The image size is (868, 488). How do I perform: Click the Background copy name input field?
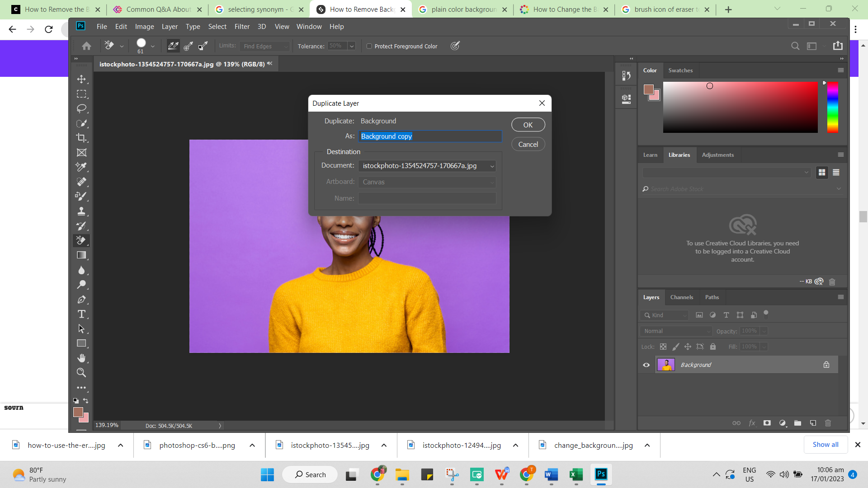428,136
